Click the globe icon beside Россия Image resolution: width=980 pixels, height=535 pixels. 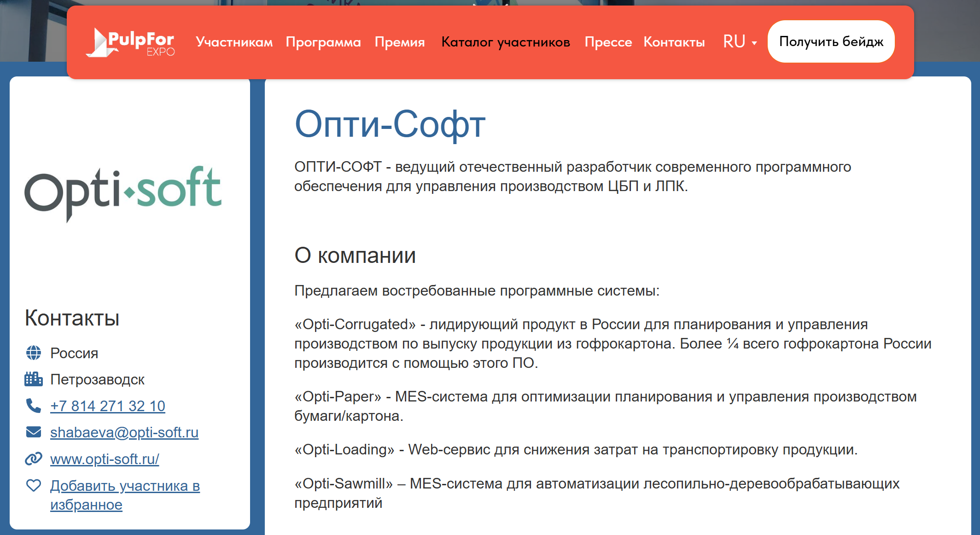pyautogui.click(x=34, y=353)
